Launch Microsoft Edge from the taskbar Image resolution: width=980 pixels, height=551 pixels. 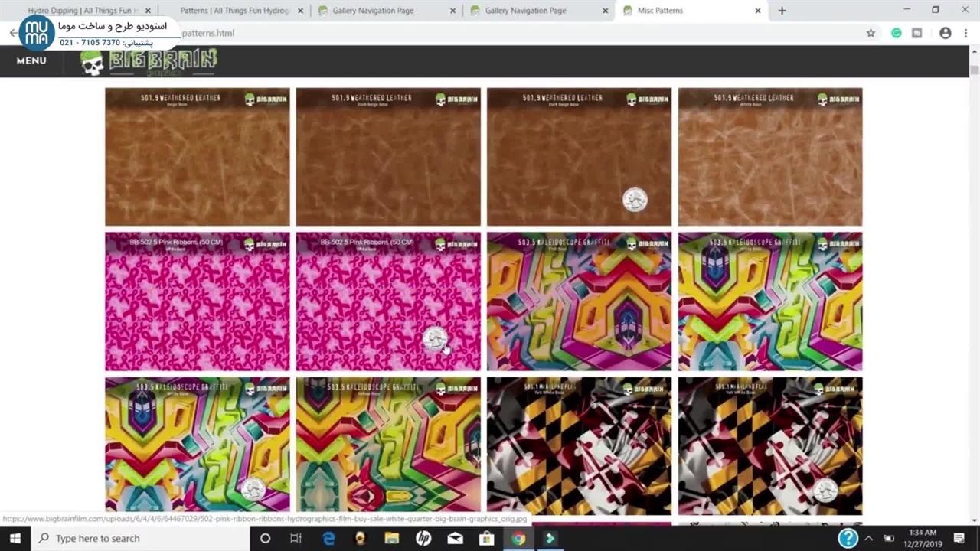[x=328, y=538]
